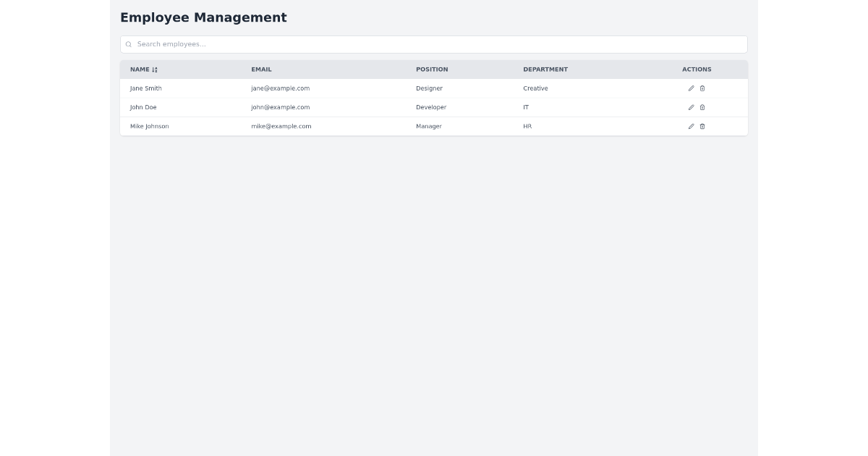Screen dimensions: 868x456
Task: Click the delete trash icon for Jane Smith
Action: 702,88
